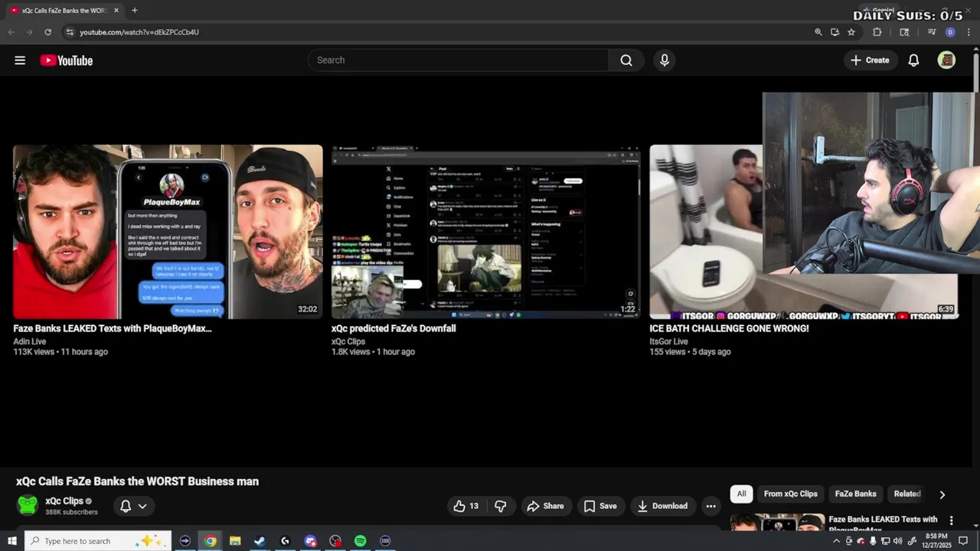This screenshot has height=551, width=980.
Task: Click install app icon in address bar
Action: tap(835, 32)
